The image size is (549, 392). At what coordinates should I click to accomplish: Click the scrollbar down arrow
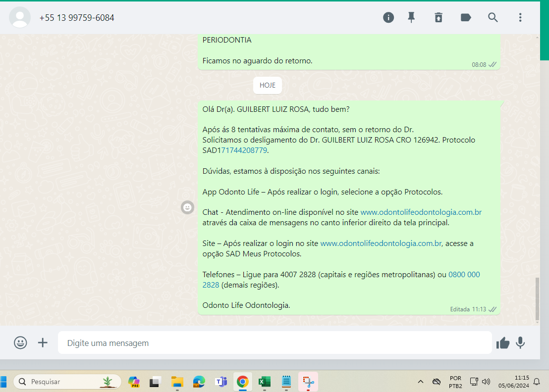point(538,322)
